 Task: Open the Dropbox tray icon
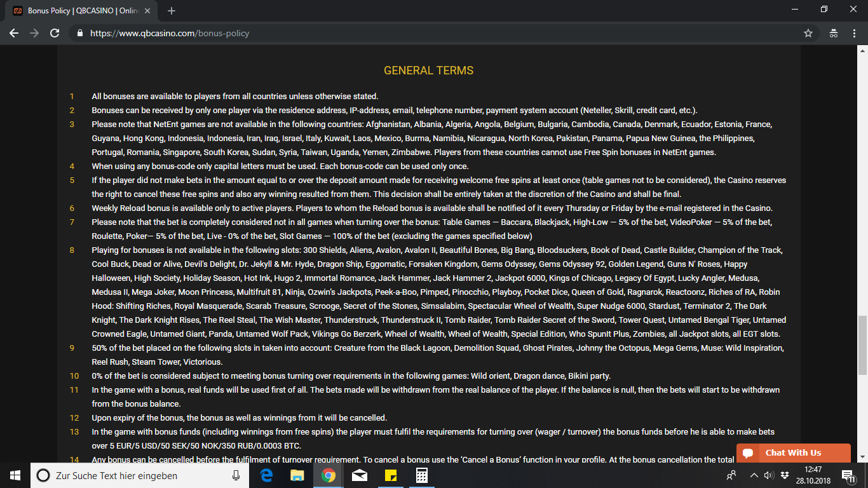(x=785, y=475)
